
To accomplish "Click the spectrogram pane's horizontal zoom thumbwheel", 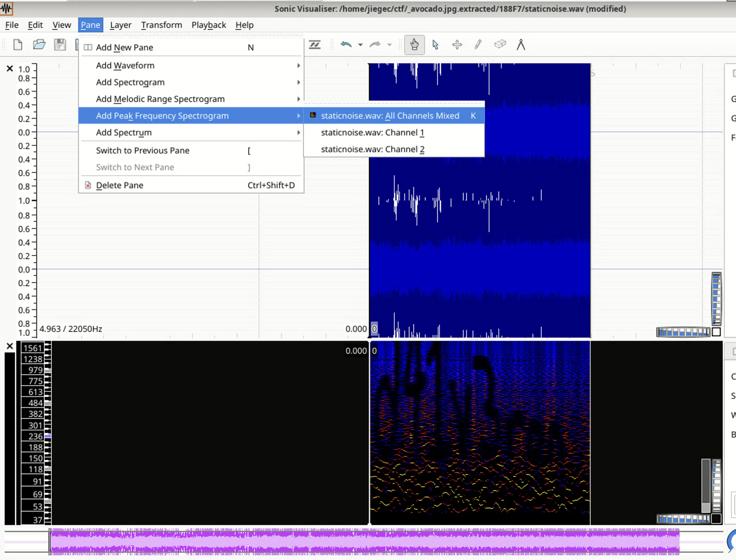I will click(683, 519).
